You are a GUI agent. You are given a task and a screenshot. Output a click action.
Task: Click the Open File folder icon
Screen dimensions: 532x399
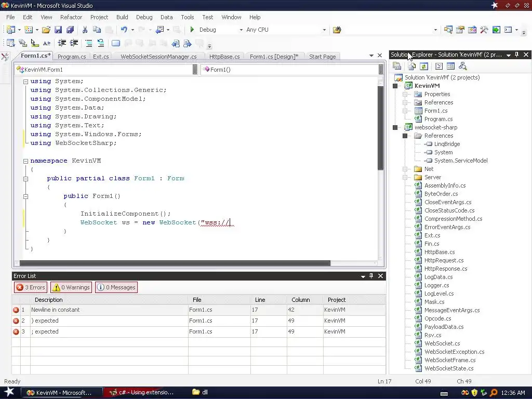tap(46, 30)
